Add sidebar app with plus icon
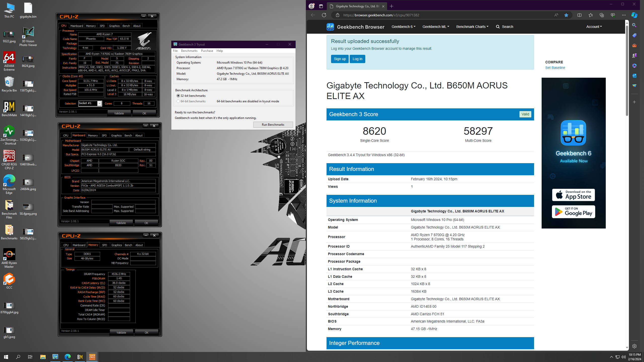This screenshot has width=644, height=362. [634, 102]
